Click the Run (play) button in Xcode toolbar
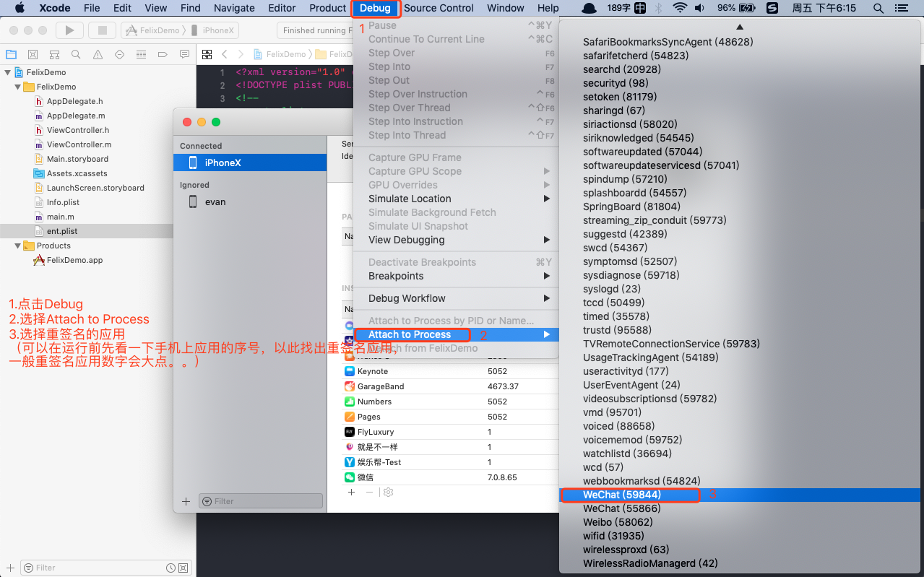The height and width of the screenshot is (577, 924). [69, 30]
